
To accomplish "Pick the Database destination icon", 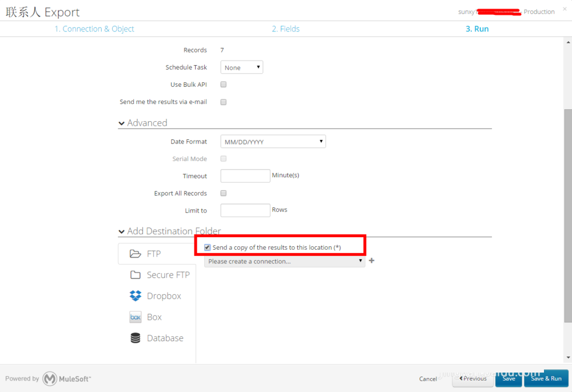I will [136, 338].
